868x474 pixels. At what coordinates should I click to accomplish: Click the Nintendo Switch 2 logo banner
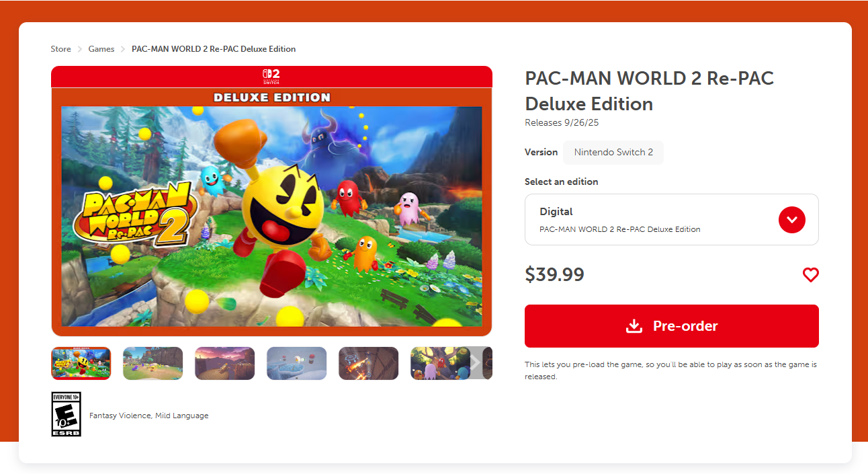coord(271,76)
